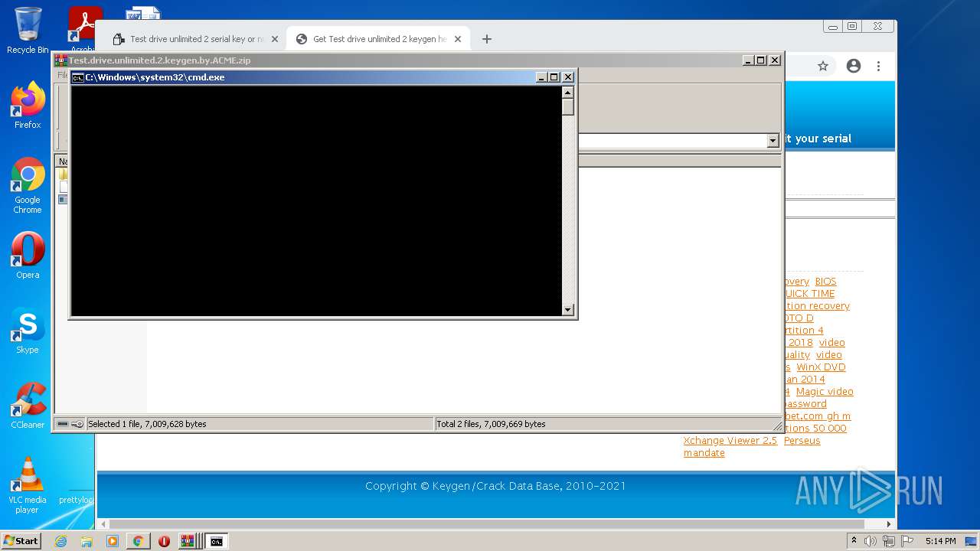980x551 pixels.
Task: Bookmark this page with star icon
Action: click(823, 67)
